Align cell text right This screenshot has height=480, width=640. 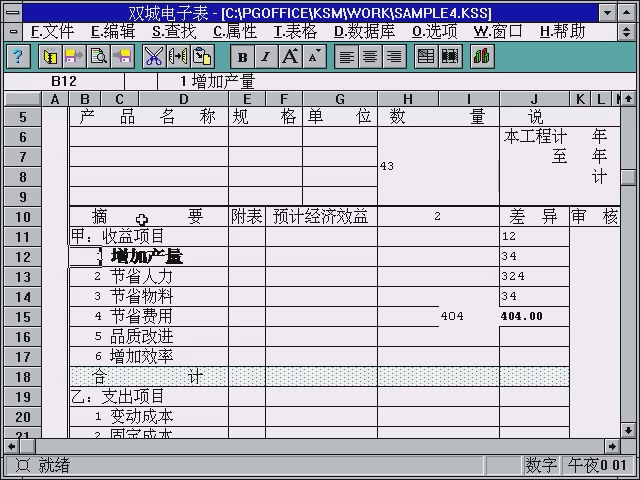pos(394,56)
